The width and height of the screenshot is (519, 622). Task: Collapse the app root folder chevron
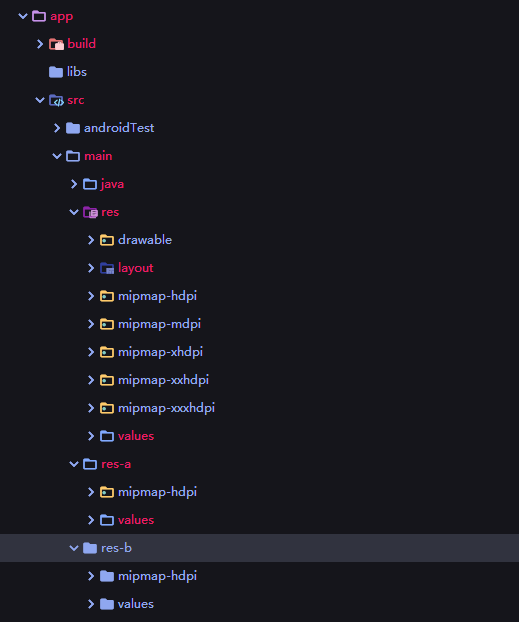[23, 16]
